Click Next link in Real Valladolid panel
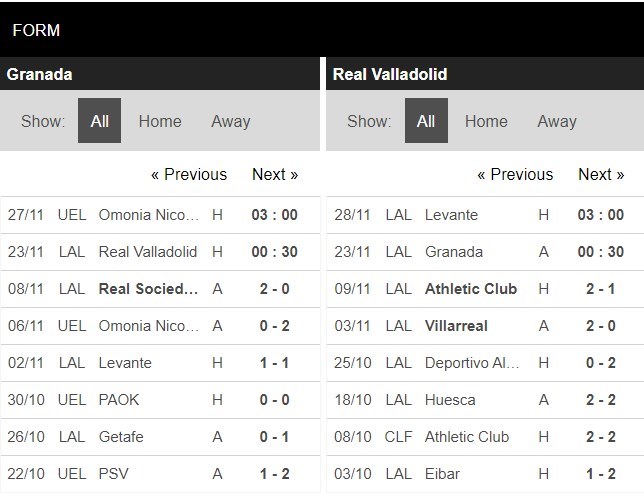This screenshot has height=501, width=644. 601,174
